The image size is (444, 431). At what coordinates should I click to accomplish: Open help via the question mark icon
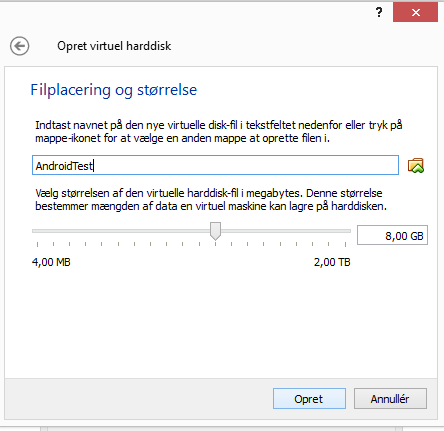[379, 13]
